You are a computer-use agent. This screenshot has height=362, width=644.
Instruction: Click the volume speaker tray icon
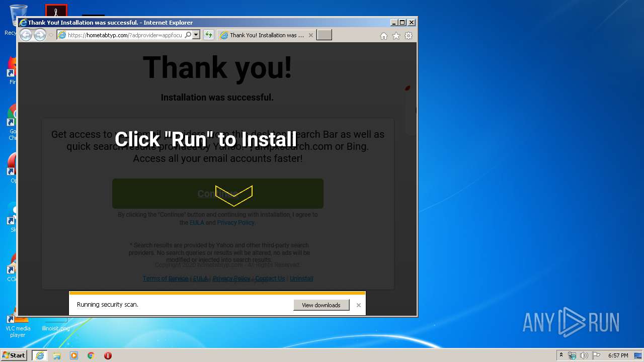584,355
